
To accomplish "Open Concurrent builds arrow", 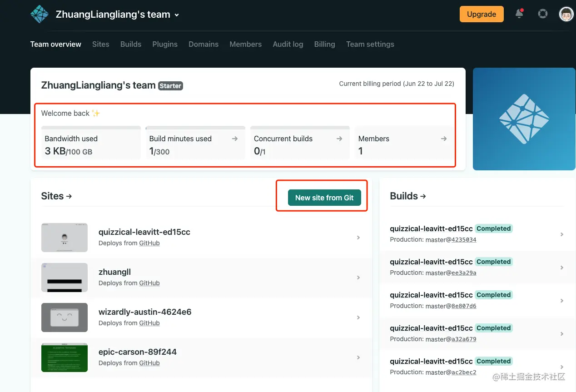I will (339, 139).
